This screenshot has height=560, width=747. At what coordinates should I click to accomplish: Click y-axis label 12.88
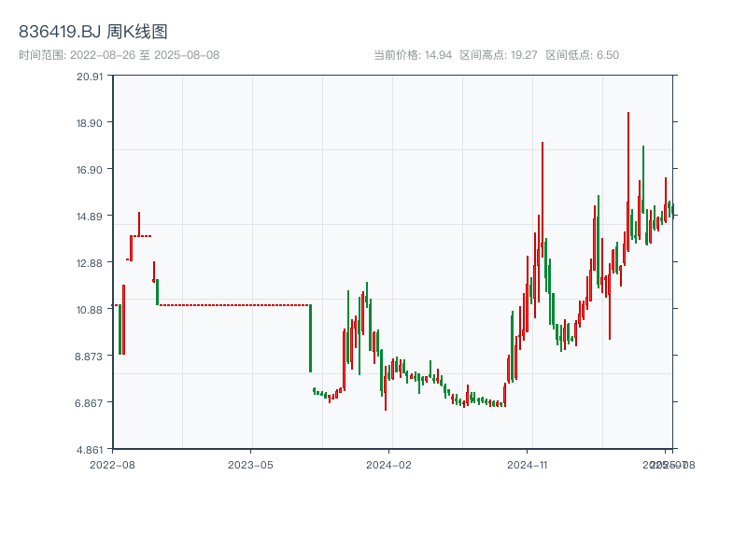(x=90, y=263)
